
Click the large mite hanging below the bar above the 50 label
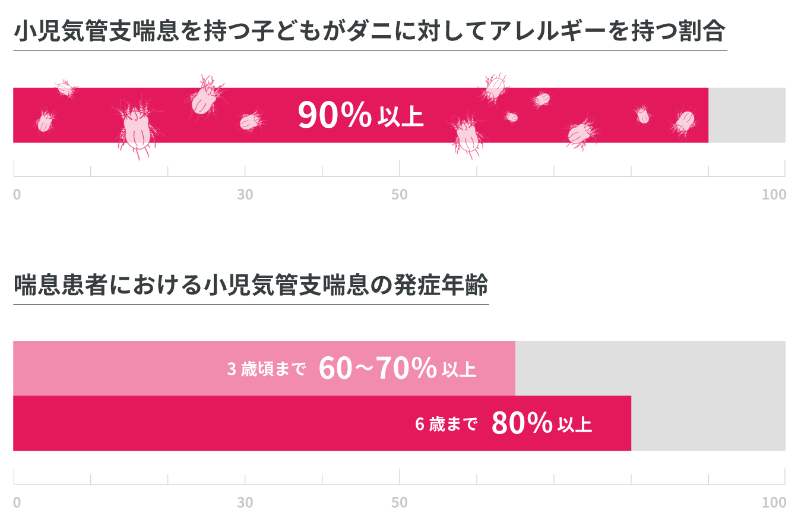pyautogui.click(x=469, y=136)
